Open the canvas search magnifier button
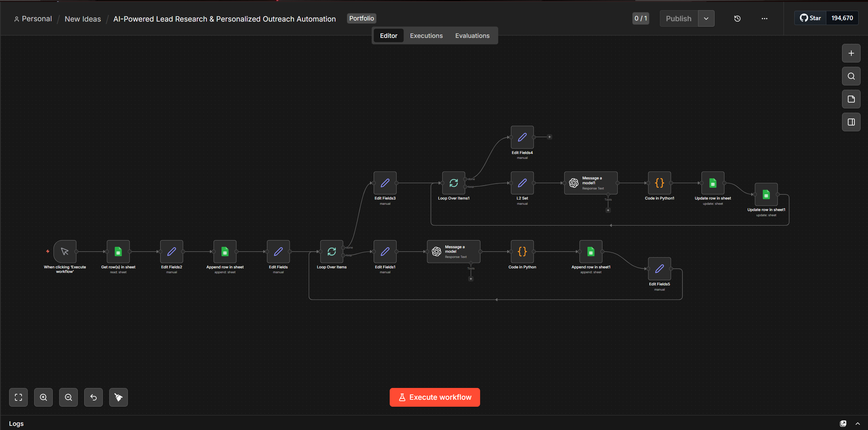Viewport: 868px width, 430px height. click(851, 76)
